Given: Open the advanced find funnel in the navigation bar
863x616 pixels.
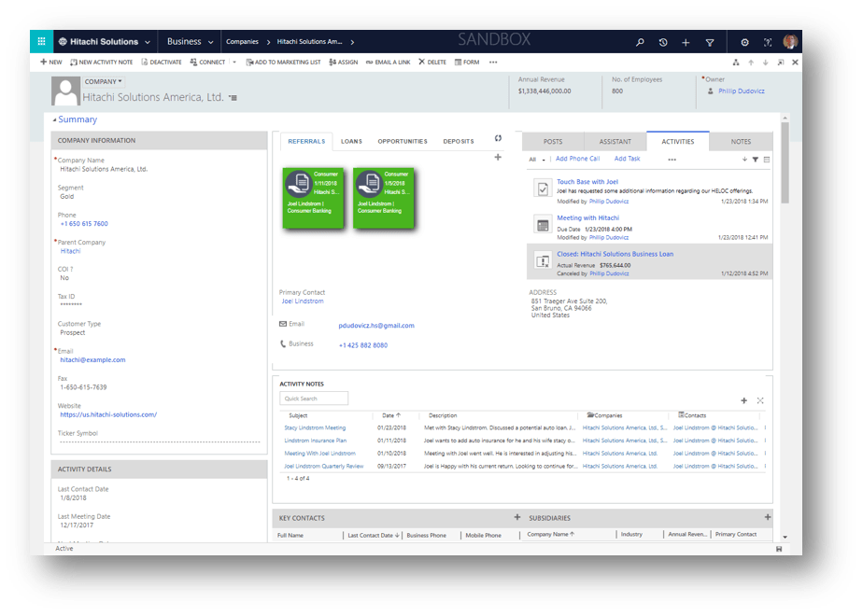Looking at the screenshot, I should (x=710, y=42).
